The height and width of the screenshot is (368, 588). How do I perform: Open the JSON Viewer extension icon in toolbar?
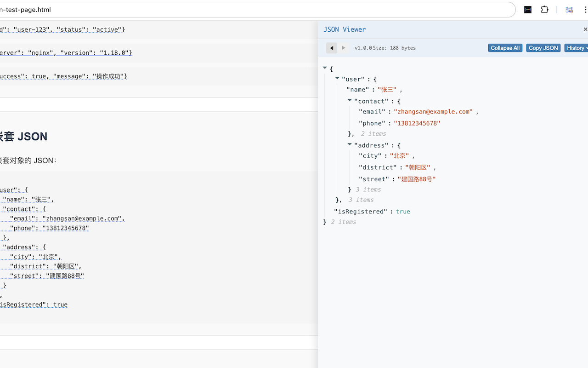tap(528, 9)
